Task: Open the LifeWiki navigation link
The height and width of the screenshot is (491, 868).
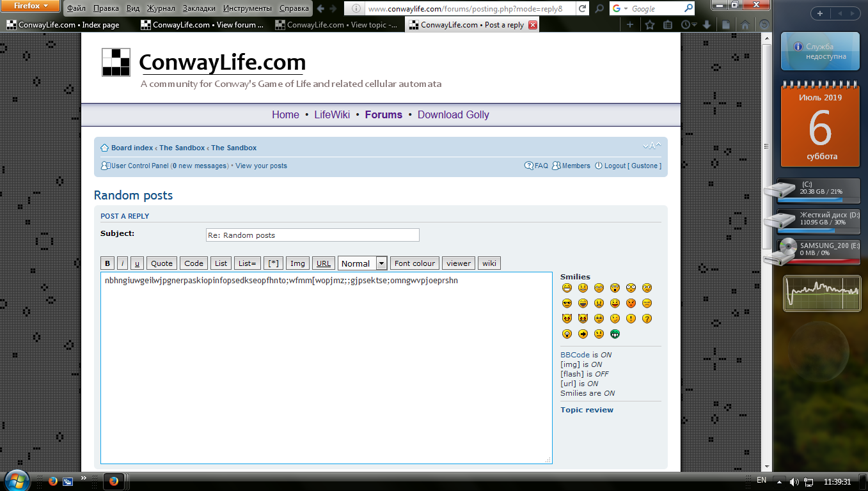Action: pyautogui.click(x=332, y=115)
